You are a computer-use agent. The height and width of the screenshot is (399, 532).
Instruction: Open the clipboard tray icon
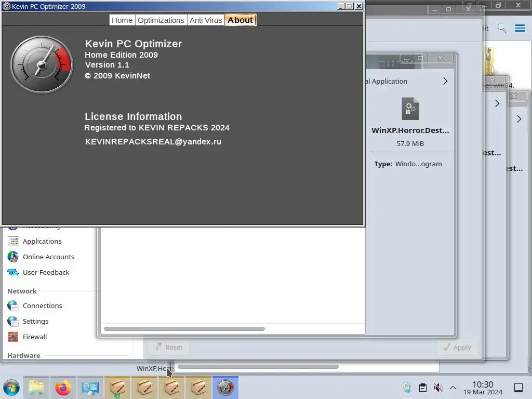(423, 388)
